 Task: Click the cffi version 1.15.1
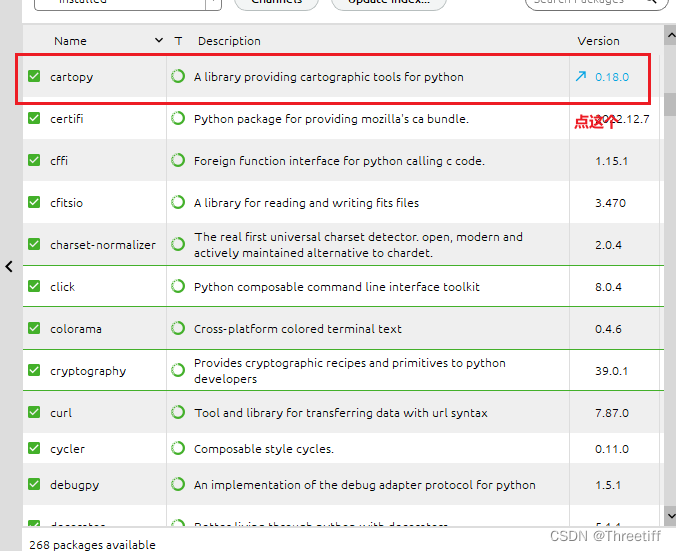611,161
